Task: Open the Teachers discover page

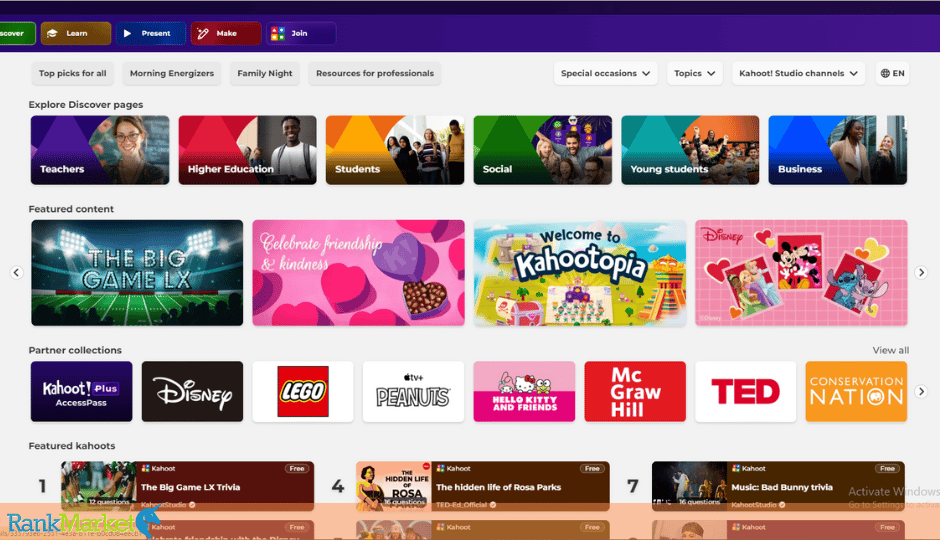Action: [100, 150]
